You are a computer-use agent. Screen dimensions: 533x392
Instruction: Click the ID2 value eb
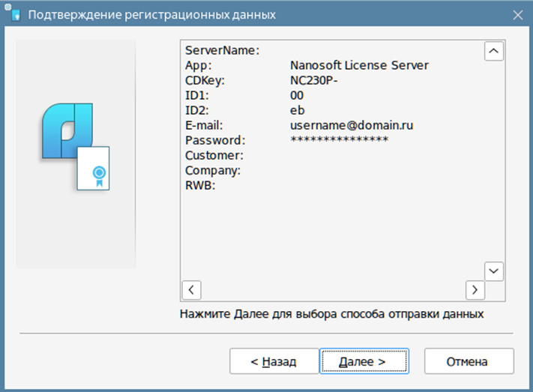click(x=297, y=110)
